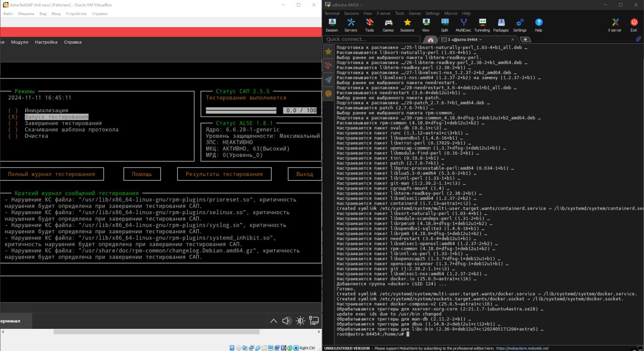The image size is (644, 351).
Task: Open the X server menu
Action: (384, 14)
